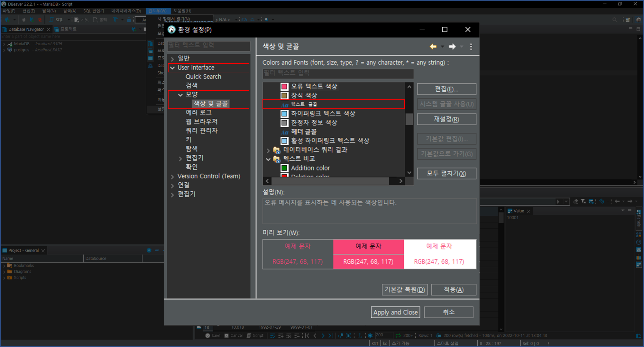Expand the editor (편집기) node under User Interface
Viewport: 644px width, 347px height.
click(x=180, y=158)
